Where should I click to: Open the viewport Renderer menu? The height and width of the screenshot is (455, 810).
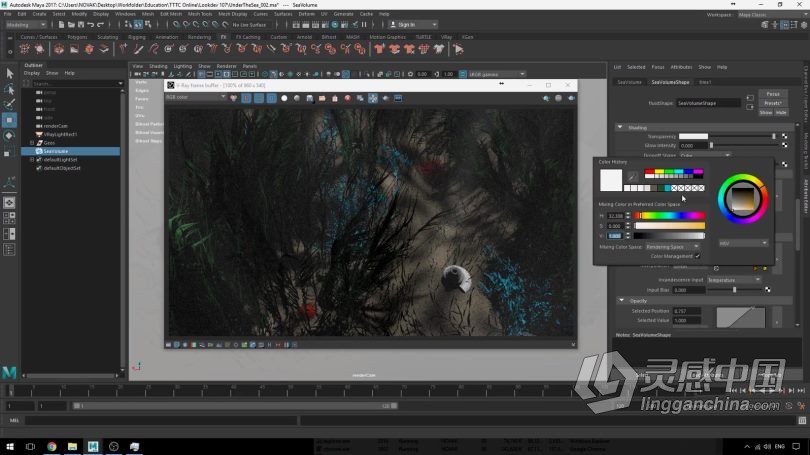click(226, 66)
